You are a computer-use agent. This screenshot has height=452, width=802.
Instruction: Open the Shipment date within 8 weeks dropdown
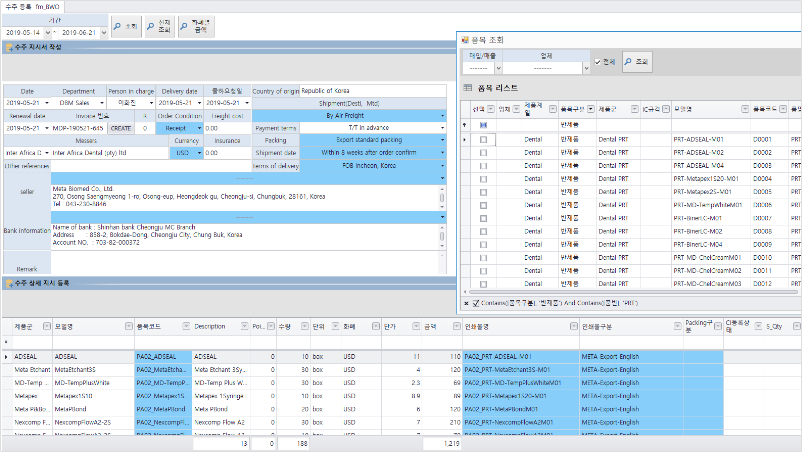[x=442, y=152]
